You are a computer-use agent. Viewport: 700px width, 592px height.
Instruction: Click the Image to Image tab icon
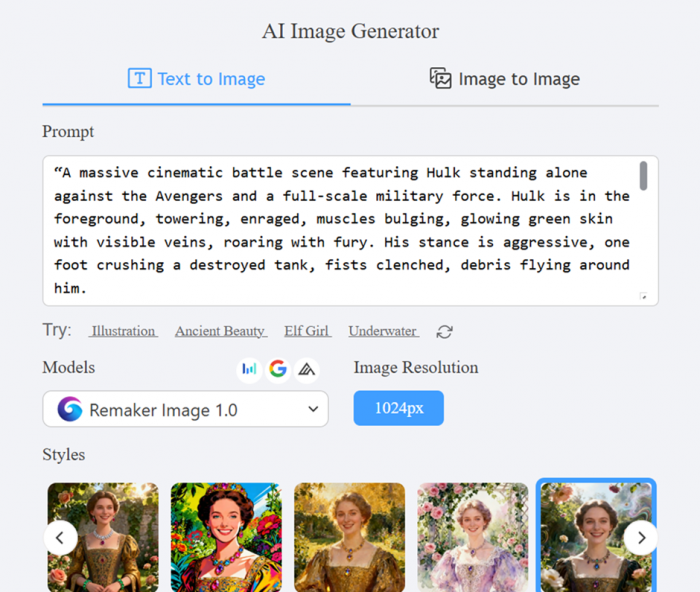(x=440, y=79)
